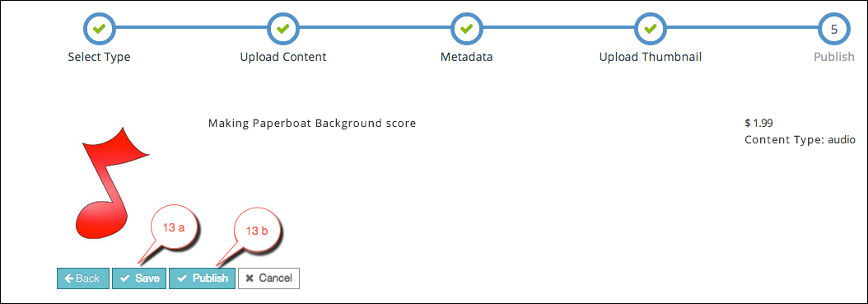Click the Upload Thumbnail step checkmark circle

[651, 28]
